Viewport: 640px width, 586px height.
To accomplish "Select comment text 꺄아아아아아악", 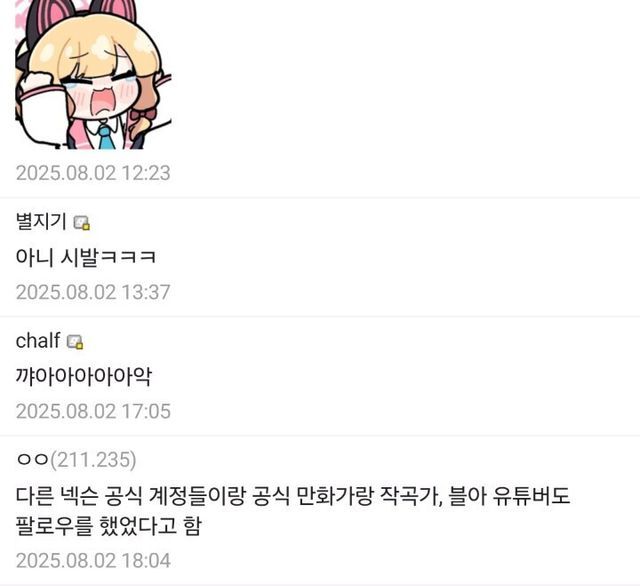I will 84,376.
